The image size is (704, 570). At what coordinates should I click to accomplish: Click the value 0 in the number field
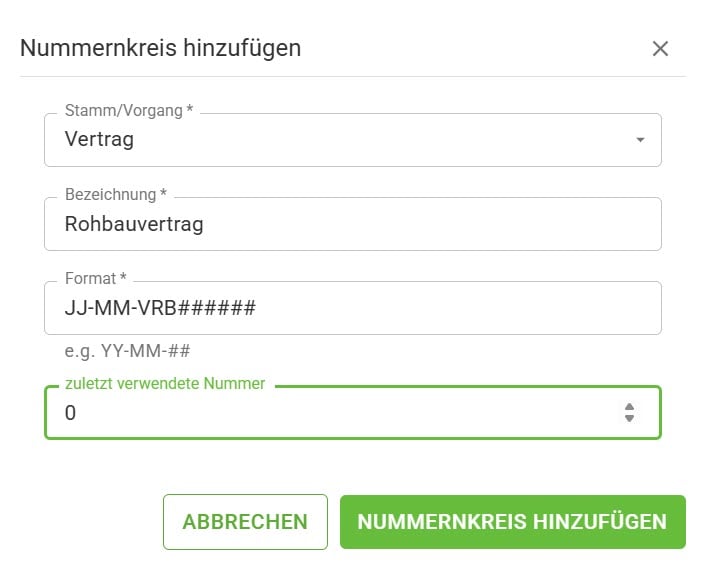click(70, 412)
